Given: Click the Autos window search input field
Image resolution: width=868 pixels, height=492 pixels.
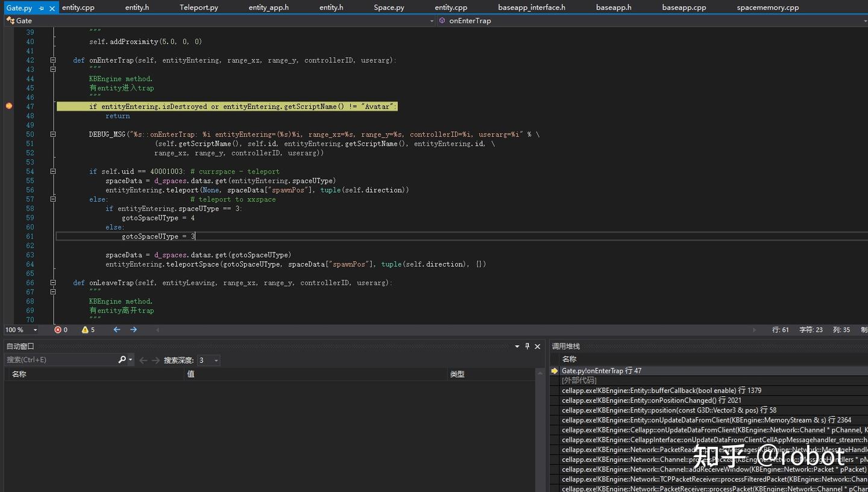Looking at the screenshot, I should coord(60,360).
